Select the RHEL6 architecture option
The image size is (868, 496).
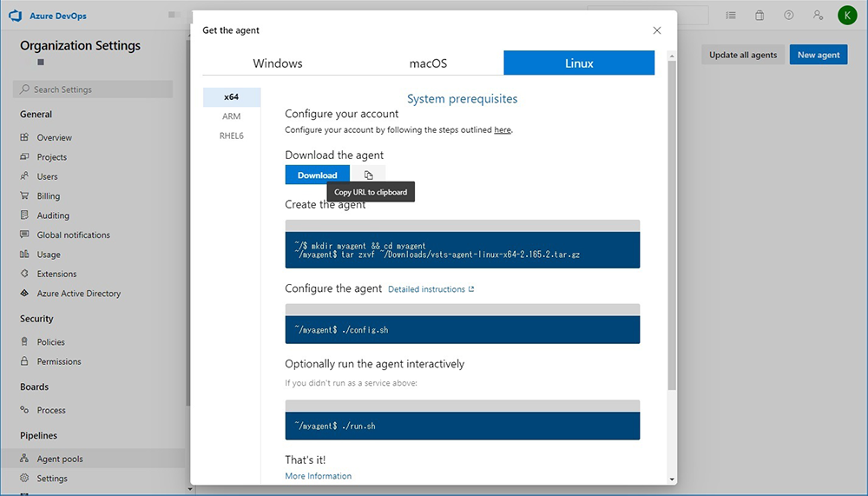pyautogui.click(x=232, y=136)
